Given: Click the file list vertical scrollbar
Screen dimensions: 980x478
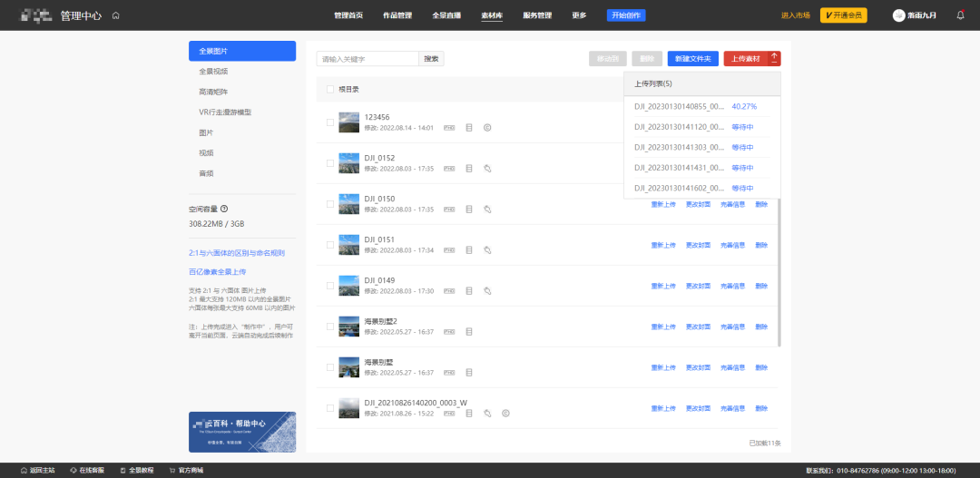Looking at the screenshot, I should (x=779, y=272).
